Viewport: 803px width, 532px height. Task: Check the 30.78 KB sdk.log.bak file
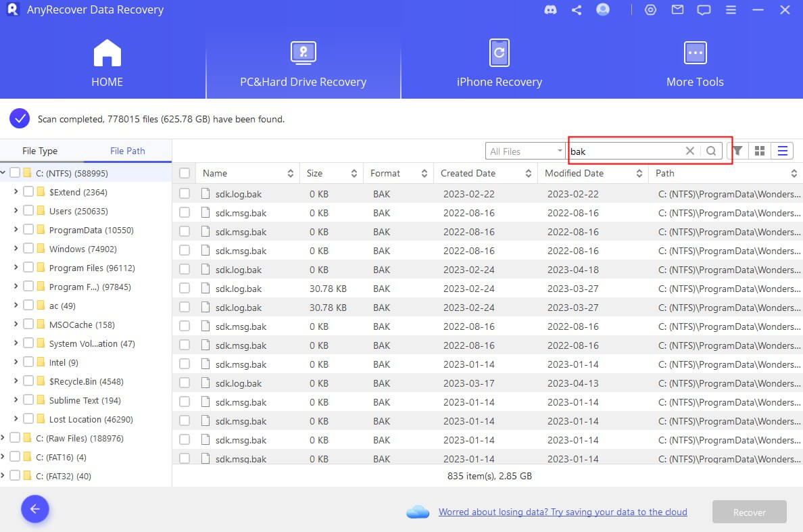point(185,289)
